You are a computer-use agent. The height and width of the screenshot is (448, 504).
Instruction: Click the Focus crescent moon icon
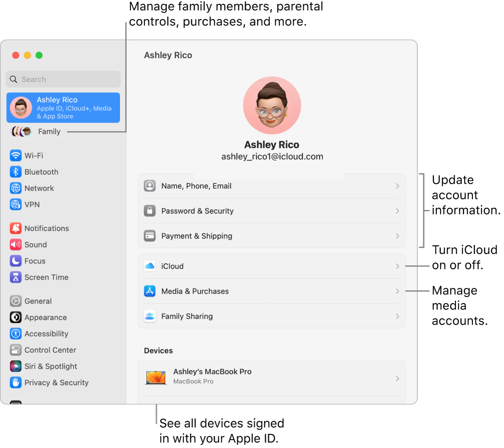pos(15,261)
